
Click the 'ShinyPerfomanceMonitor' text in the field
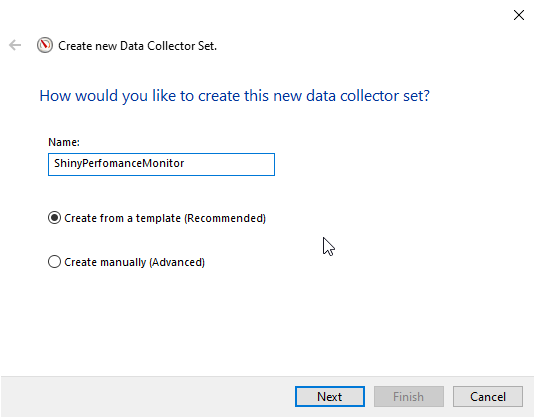(119, 163)
